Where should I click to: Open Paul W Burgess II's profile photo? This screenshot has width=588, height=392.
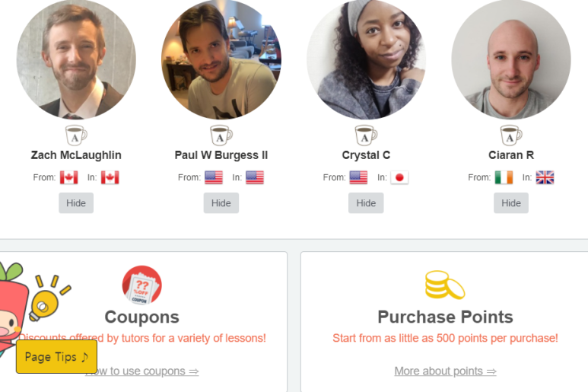[221, 59]
